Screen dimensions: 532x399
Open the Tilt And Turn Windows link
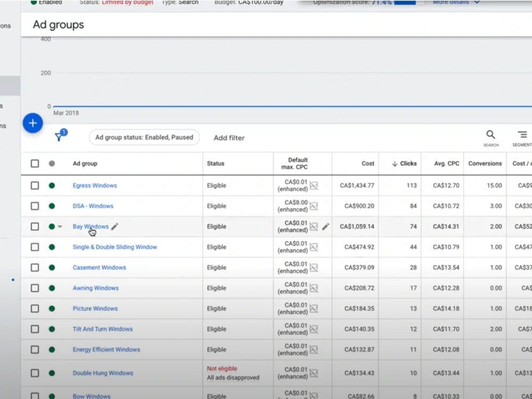[x=103, y=329]
